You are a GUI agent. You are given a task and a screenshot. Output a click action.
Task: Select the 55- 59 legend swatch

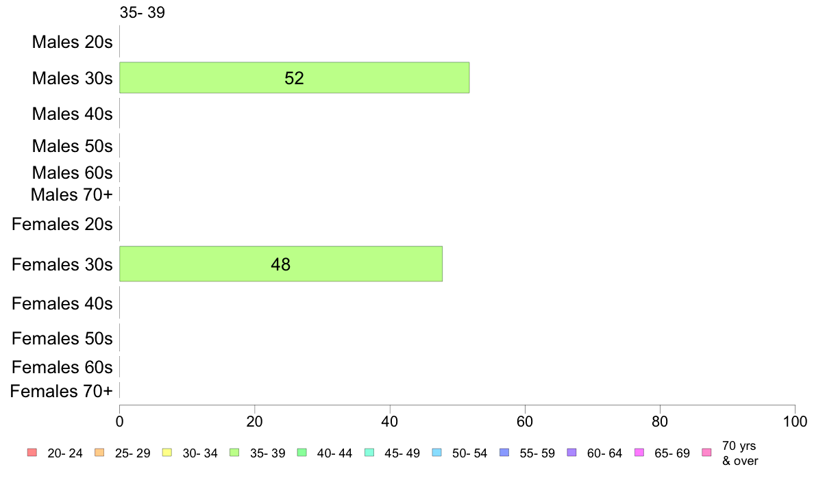pyautogui.click(x=504, y=453)
